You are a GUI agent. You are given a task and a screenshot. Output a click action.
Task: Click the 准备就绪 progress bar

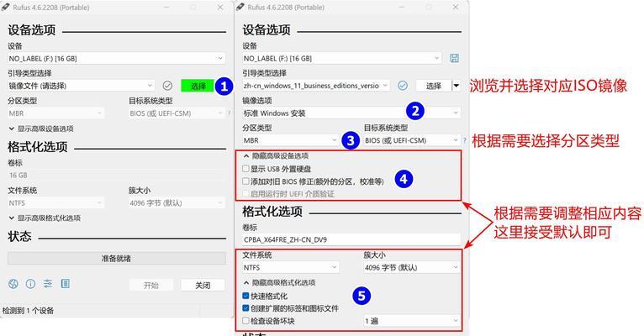(x=116, y=259)
